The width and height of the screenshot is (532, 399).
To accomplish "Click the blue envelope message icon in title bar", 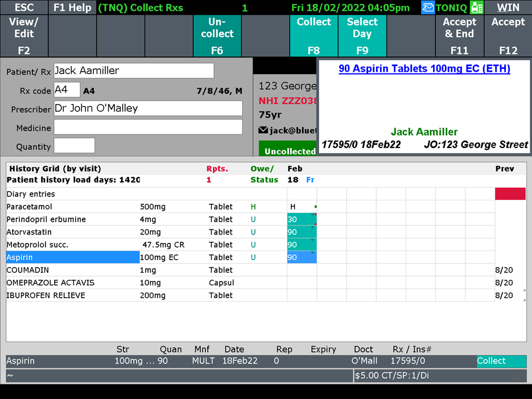I will point(428,8).
